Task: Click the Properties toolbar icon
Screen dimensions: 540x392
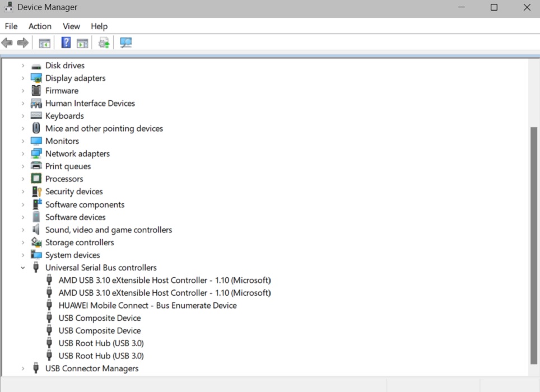Action: (82, 42)
